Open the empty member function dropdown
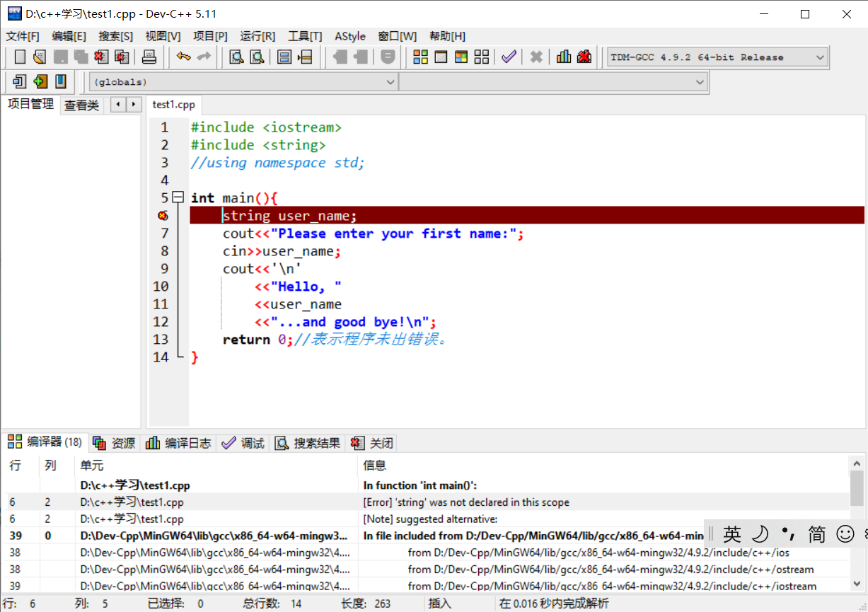This screenshot has width=868, height=612. [553, 82]
